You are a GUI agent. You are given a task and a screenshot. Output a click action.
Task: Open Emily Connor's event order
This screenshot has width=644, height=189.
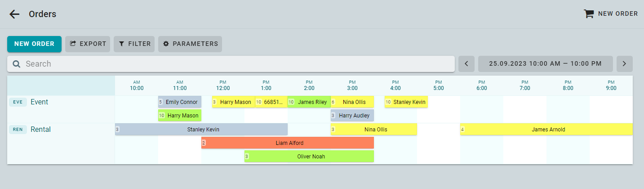pos(180,102)
